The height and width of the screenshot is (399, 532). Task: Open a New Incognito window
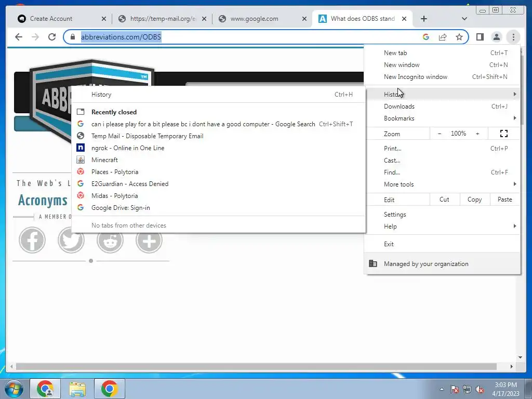442,77
